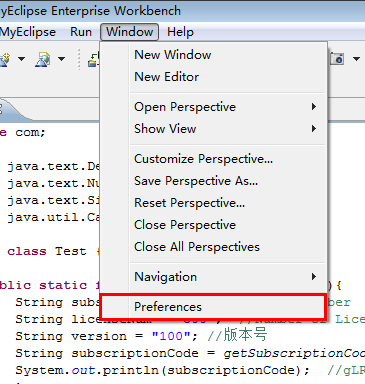Open Preferences from the Window menu
Screen dimensions: 365x384
point(213,307)
